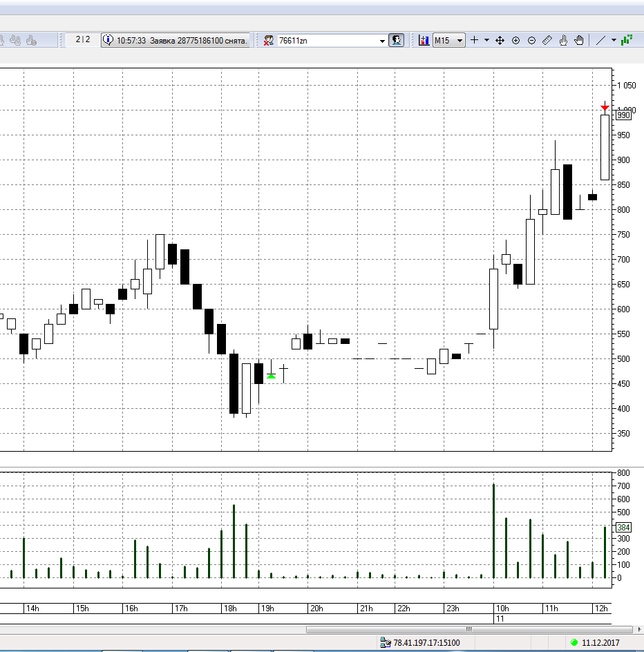Select the four-arrow move chart tool
This screenshot has width=644, height=652.
[500, 40]
